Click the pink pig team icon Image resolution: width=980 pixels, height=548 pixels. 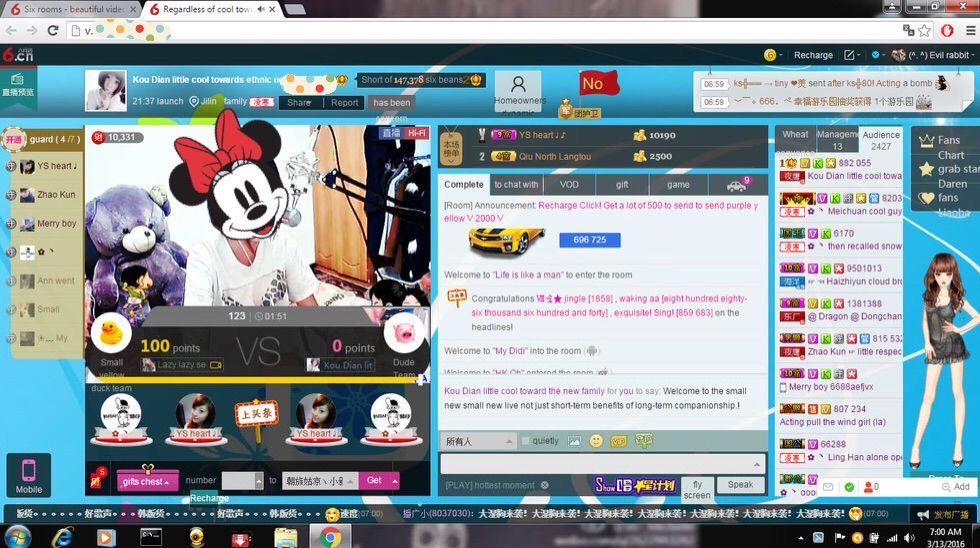point(404,333)
